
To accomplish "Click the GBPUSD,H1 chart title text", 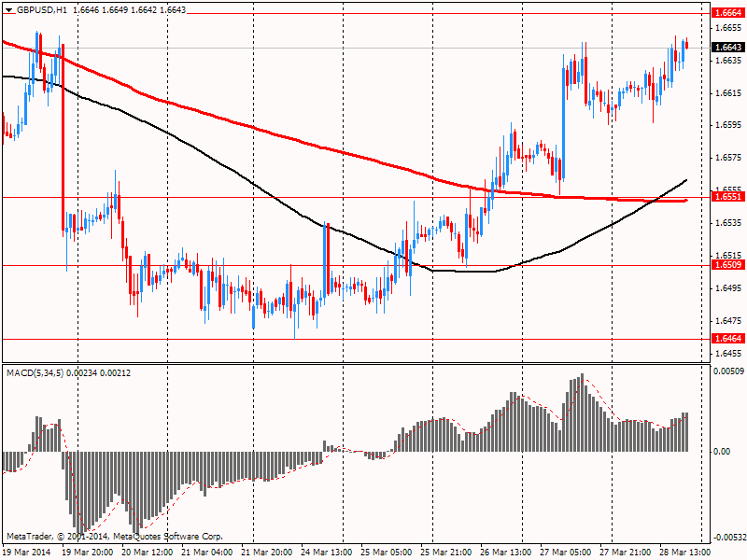I will point(42,10).
